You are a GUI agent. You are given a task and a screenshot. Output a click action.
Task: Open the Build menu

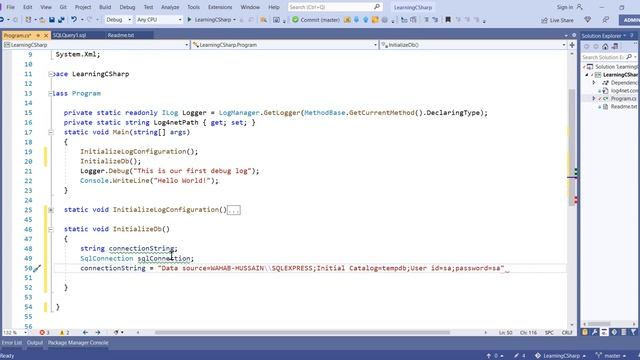[105, 7]
